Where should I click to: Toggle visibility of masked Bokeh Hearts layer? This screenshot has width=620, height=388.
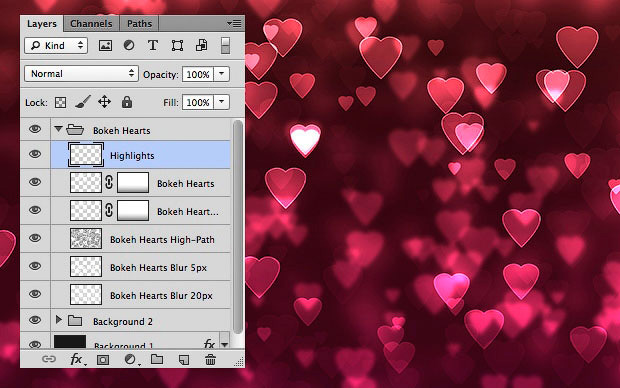point(35,182)
